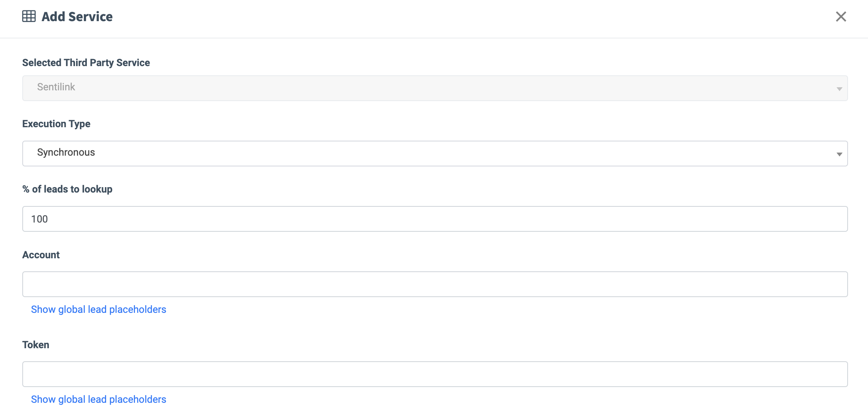This screenshot has height=412, width=868.
Task: Click into the Account input field
Action: tap(434, 284)
